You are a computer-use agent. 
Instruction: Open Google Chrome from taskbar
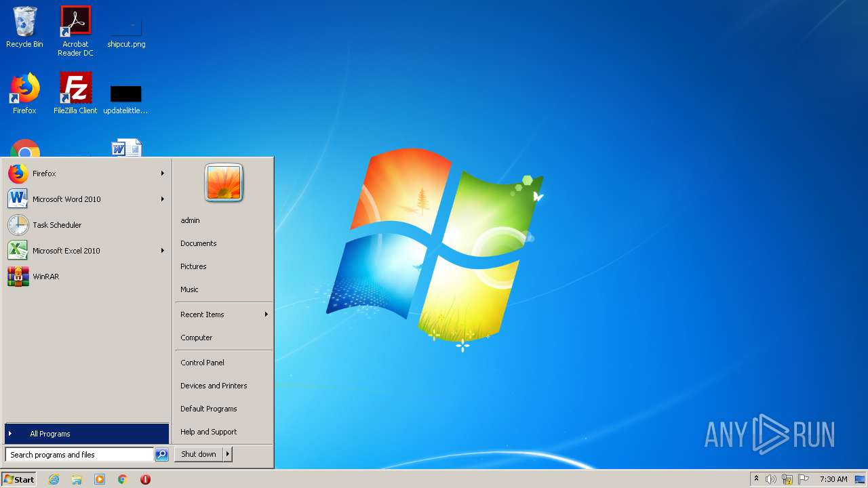(123, 479)
